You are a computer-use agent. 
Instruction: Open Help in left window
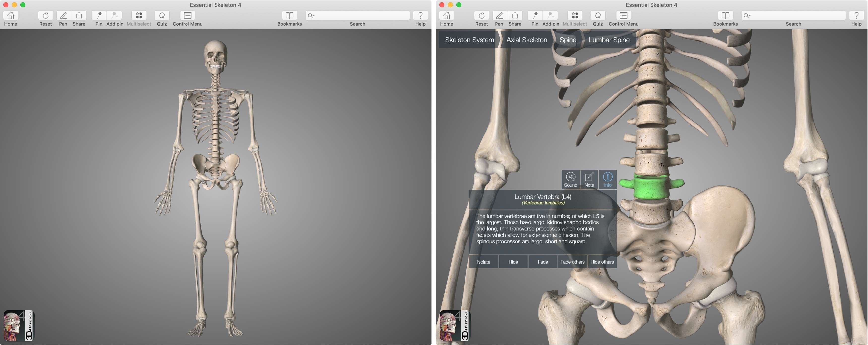tap(420, 15)
